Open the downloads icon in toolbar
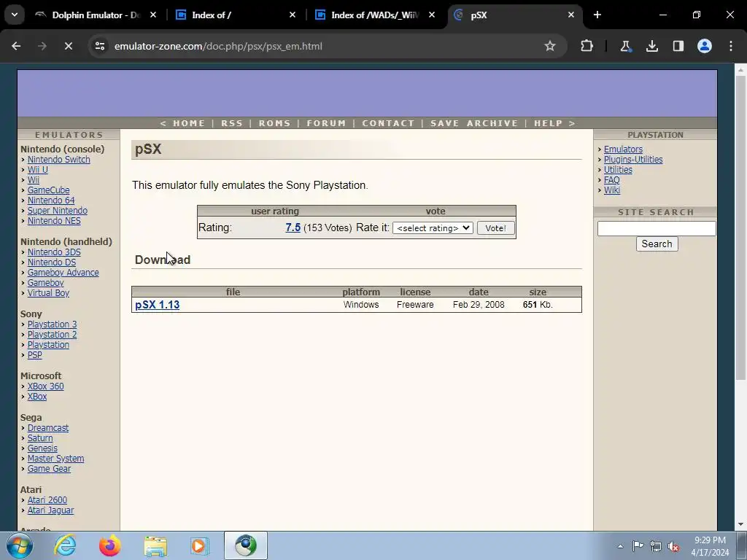The height and width of the screenshot is (560, 747). point(651,46)
